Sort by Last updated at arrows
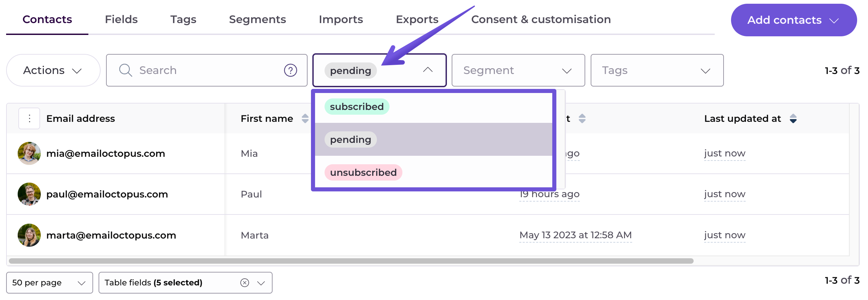 [793, 118]
